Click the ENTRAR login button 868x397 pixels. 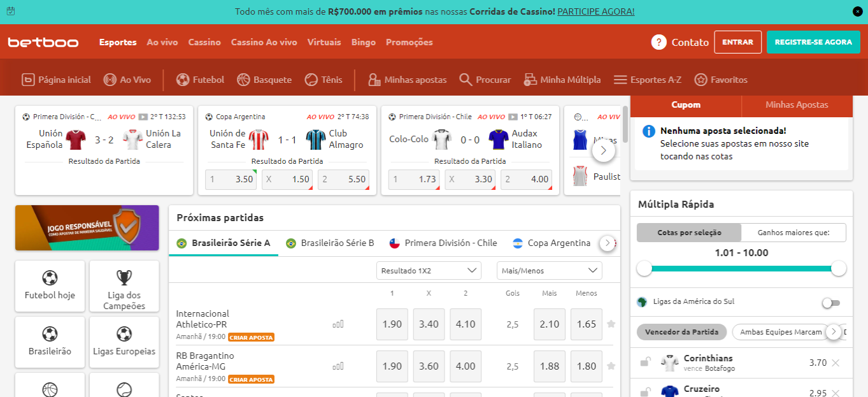tap(738, 42)
